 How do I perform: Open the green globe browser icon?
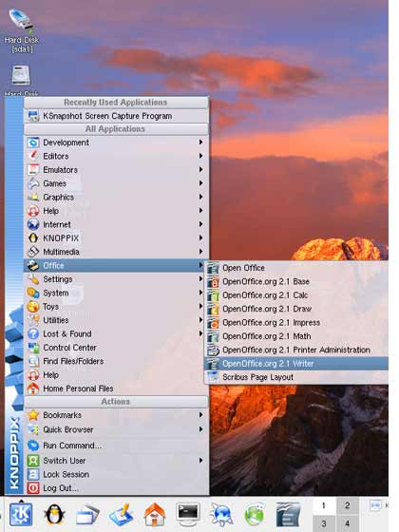255,515
